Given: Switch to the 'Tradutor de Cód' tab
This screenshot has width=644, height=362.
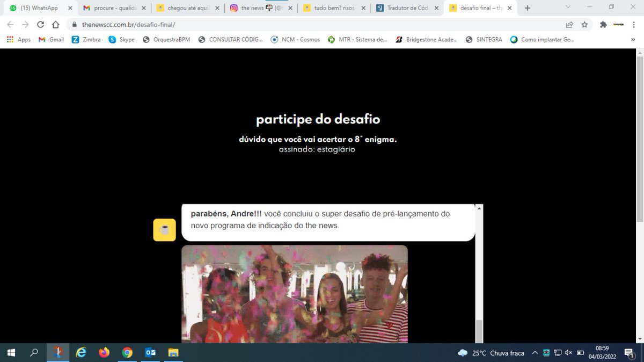Looking at the screenshot, I should click(407, 8).
